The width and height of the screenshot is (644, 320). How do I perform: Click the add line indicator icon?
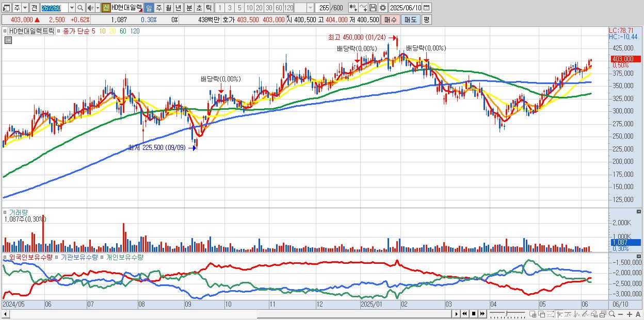tap(363, 8)
